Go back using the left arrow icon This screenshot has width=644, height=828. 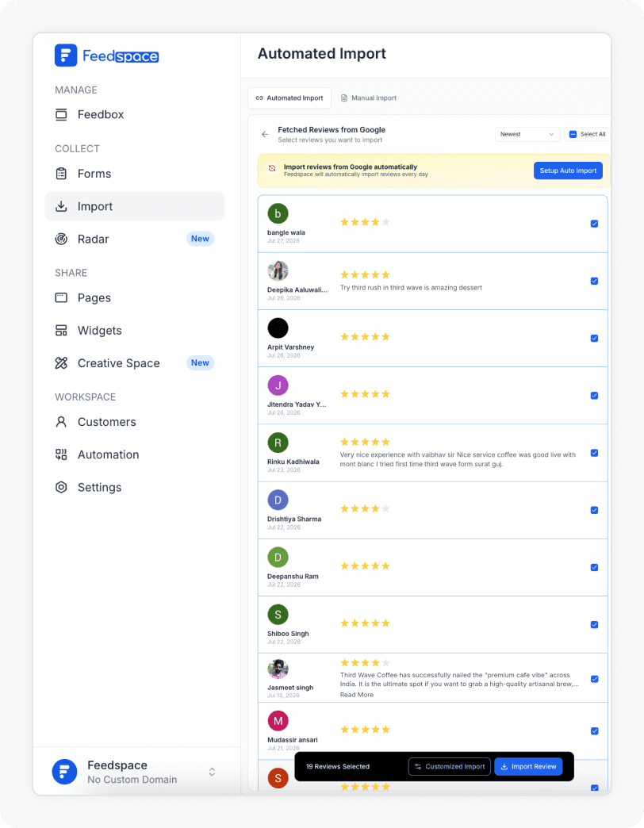click(265, 135)
